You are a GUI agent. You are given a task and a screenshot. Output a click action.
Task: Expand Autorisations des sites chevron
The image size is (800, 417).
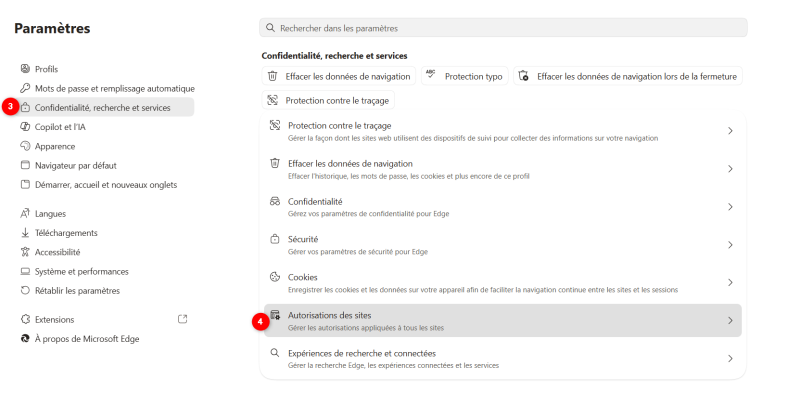click(x=730, y=321)
